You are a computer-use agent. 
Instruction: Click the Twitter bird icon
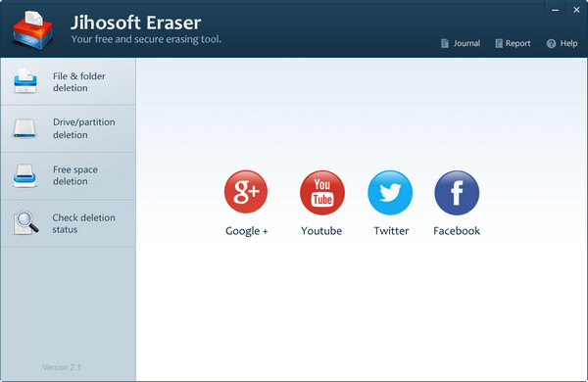(390, 193)
